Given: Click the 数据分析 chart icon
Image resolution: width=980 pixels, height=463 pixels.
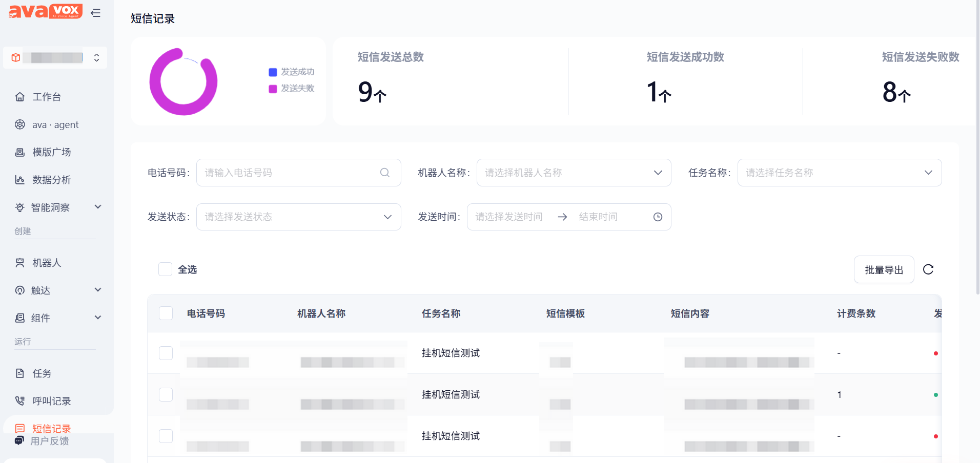Looking at the screenshot, I should click(x=20, y=180).
